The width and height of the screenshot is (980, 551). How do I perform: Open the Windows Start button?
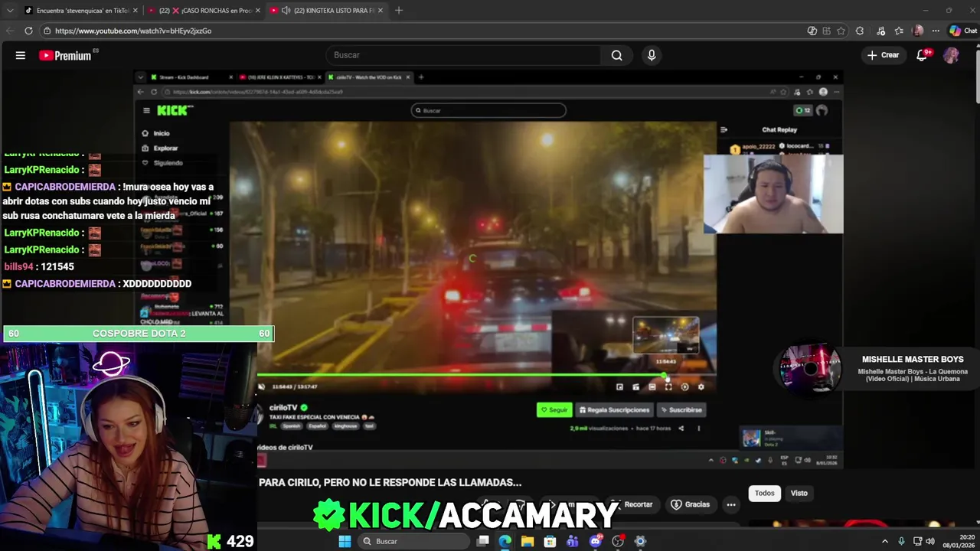[x=345, y=541]
